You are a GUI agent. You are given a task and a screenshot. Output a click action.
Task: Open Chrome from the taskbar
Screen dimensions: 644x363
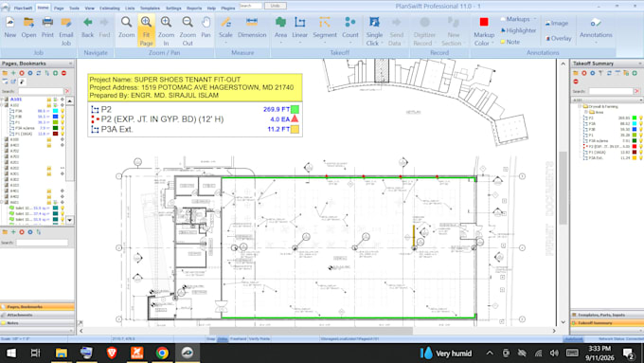(162, 353)
